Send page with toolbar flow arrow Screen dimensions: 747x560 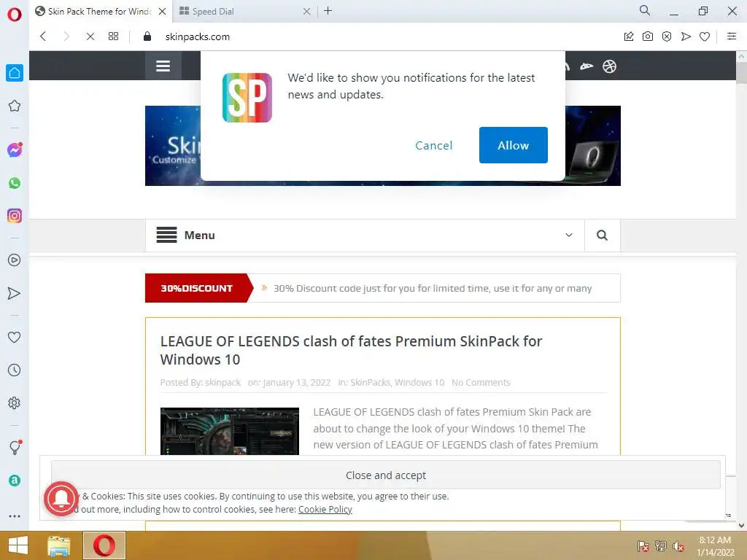click(x=686, y=36)
